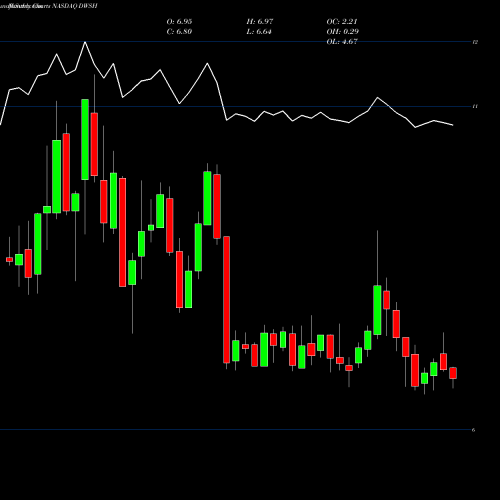Click the 'OC: 2.21' reading
Viewport: 500px width, 500px height.
click(x=342, y=22)
